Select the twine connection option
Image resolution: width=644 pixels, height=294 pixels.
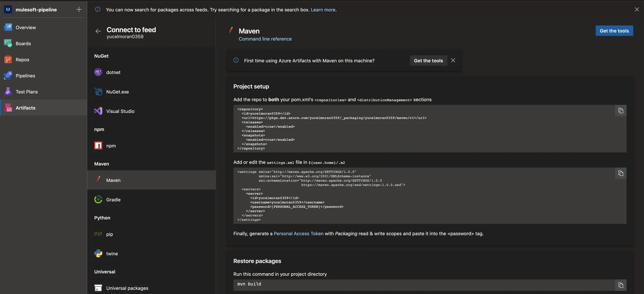tap(151, 253)
